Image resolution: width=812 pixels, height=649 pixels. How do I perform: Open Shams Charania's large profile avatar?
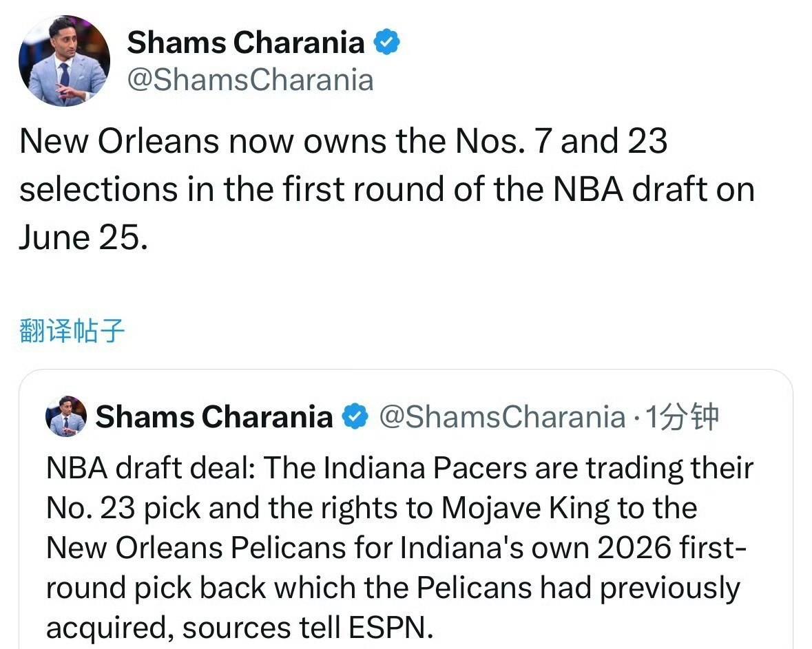click(x=64, y=61)
